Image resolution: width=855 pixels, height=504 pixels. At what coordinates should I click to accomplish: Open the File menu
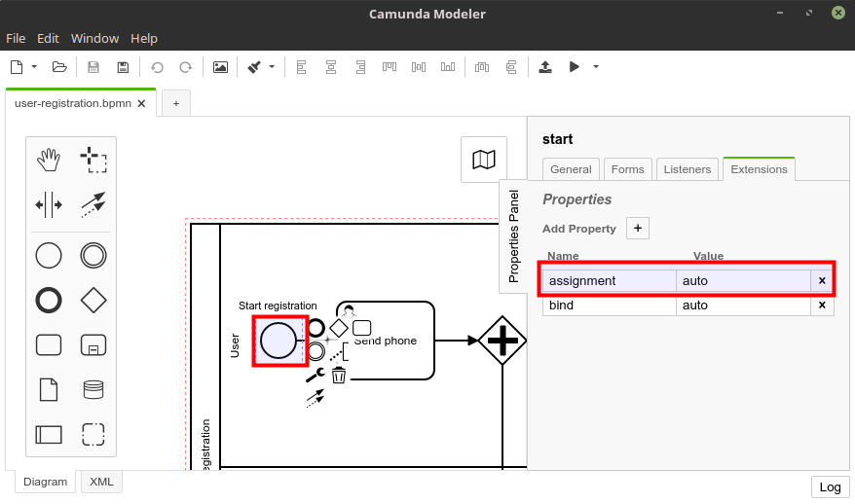[x=16, y=39]
